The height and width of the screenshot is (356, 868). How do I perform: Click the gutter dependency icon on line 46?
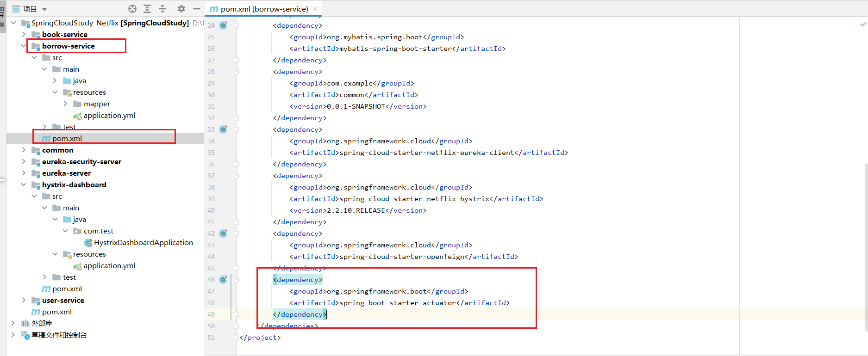click(x=223, y=279)
